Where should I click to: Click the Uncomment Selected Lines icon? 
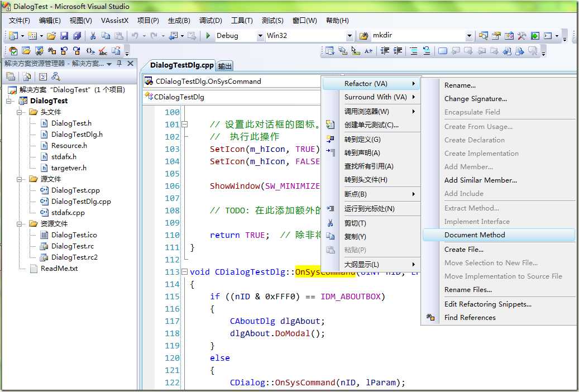[x=427, y=51]
